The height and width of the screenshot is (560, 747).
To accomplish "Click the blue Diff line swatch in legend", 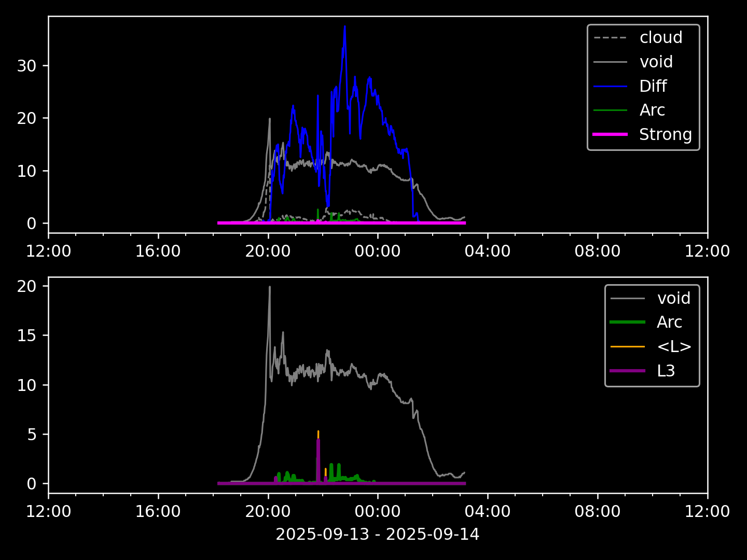I will point(610,86).
